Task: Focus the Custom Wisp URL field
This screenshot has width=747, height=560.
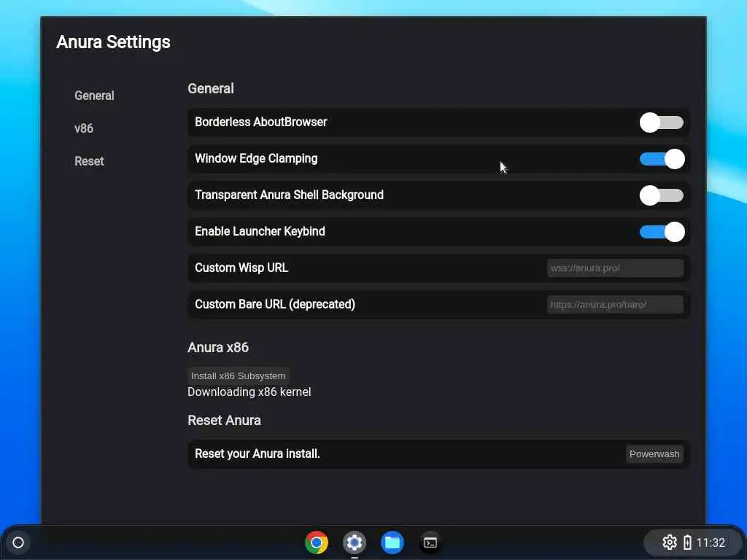Action: coord(615,268)
